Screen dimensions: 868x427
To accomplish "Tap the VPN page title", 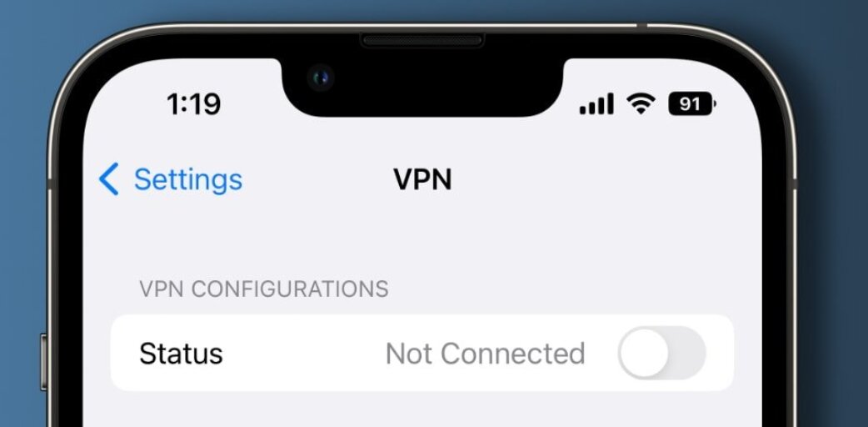I will pos(422,179).
